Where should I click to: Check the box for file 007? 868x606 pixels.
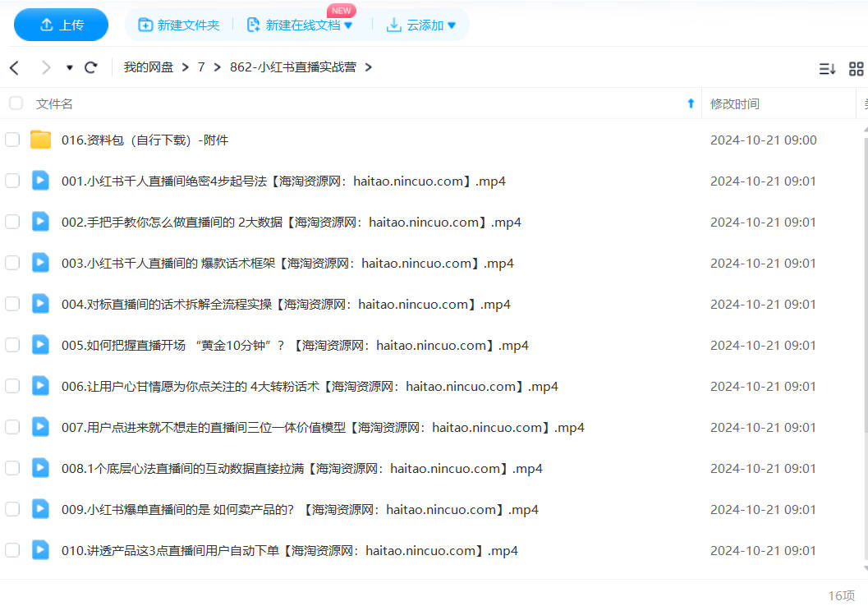coord(12,427)
